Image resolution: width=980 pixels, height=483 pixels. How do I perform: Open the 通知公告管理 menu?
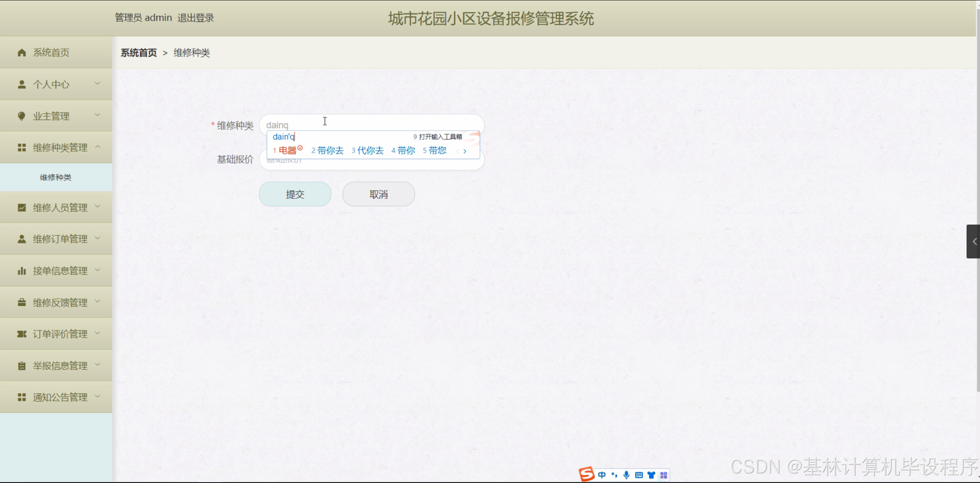(x=60, y=397)
